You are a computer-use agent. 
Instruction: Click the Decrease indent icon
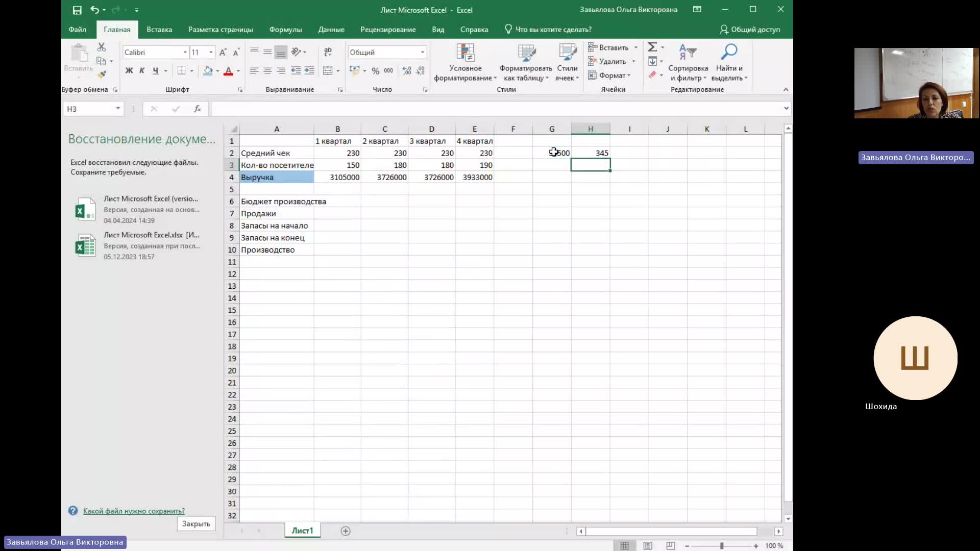[x=296, y=71]
